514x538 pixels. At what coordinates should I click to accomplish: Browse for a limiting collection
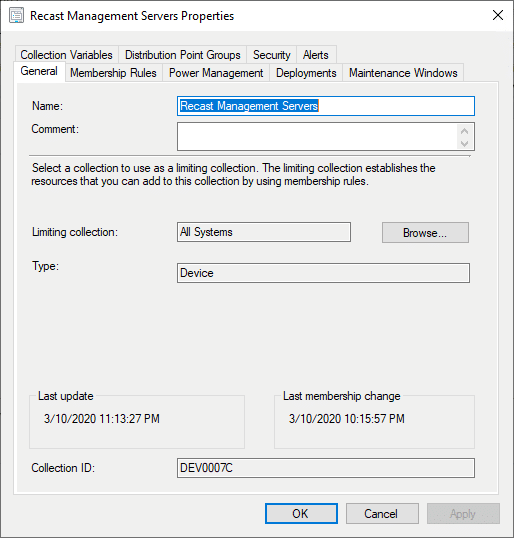pyautogui.click(x=425, y=233)
